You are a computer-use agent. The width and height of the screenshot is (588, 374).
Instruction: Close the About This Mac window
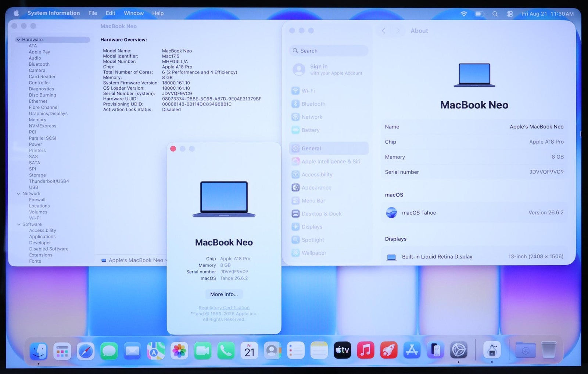[x=173, y=149]
